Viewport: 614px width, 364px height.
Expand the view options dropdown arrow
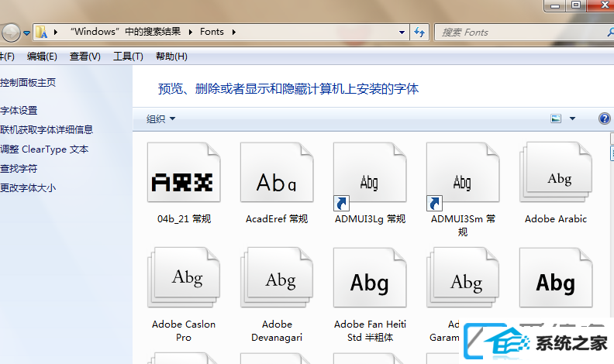click(572, 118)
